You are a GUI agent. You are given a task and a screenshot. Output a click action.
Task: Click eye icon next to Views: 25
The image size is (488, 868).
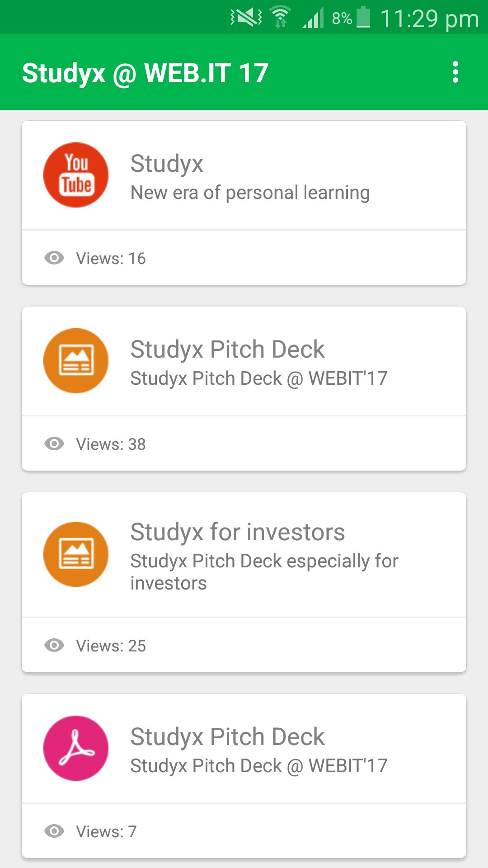[54, 645]
